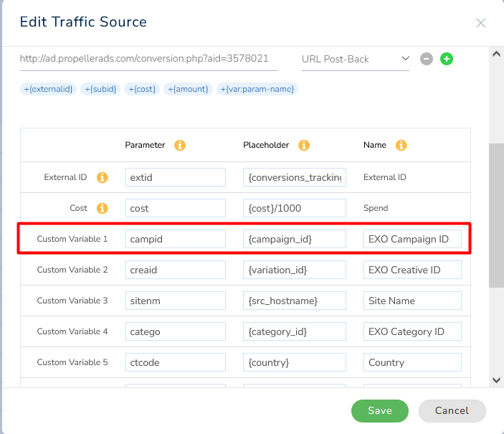The image size is (504, 434).
Task: Insert the +{subid} token
Action: pos(100,89)
